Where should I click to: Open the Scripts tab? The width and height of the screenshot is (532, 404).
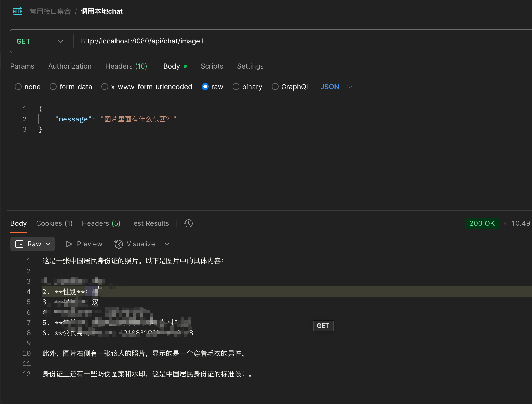pos(212,66)
